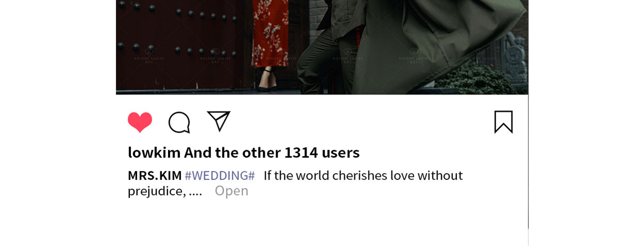Open lowkim's profile from likes line

154,152
